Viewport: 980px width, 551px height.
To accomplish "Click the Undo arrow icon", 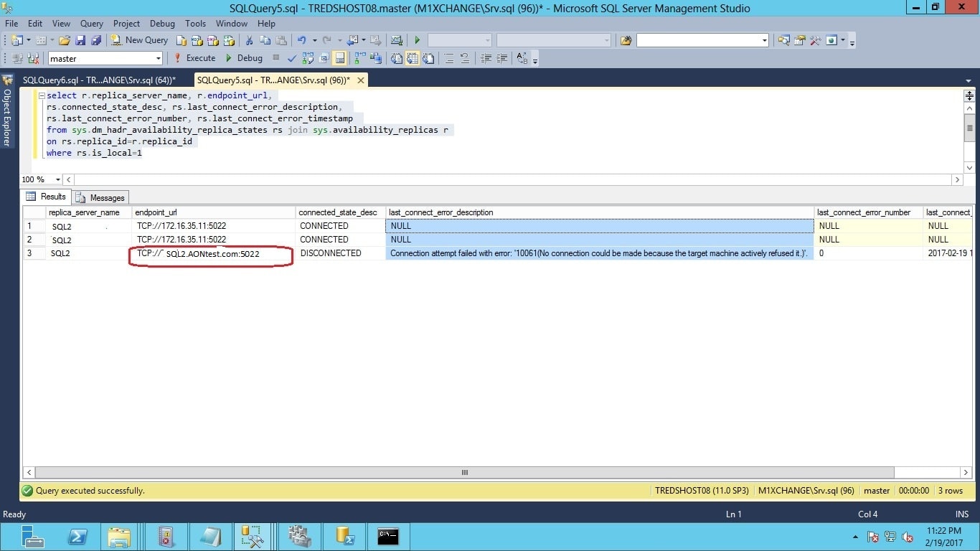I will tap(302, 41).
